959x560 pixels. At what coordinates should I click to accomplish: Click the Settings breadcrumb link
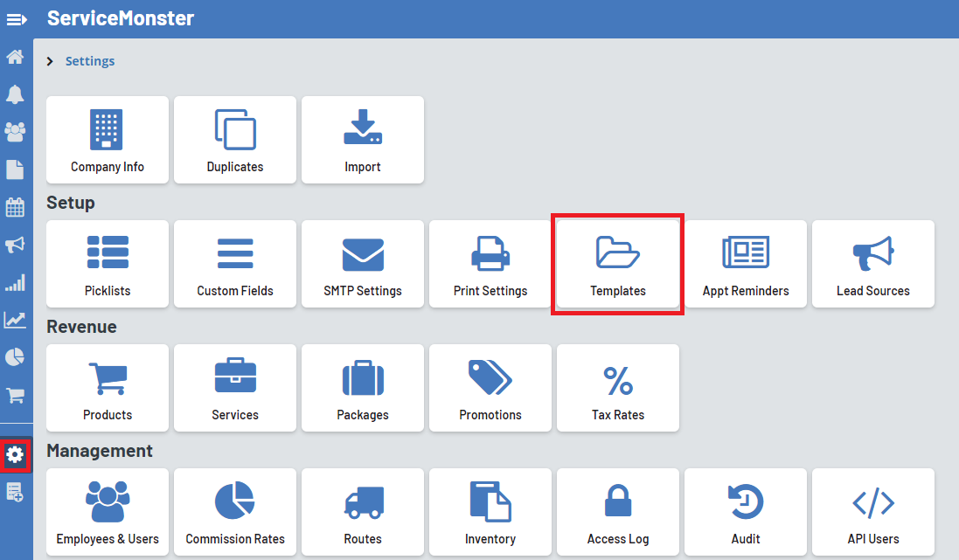90,61
